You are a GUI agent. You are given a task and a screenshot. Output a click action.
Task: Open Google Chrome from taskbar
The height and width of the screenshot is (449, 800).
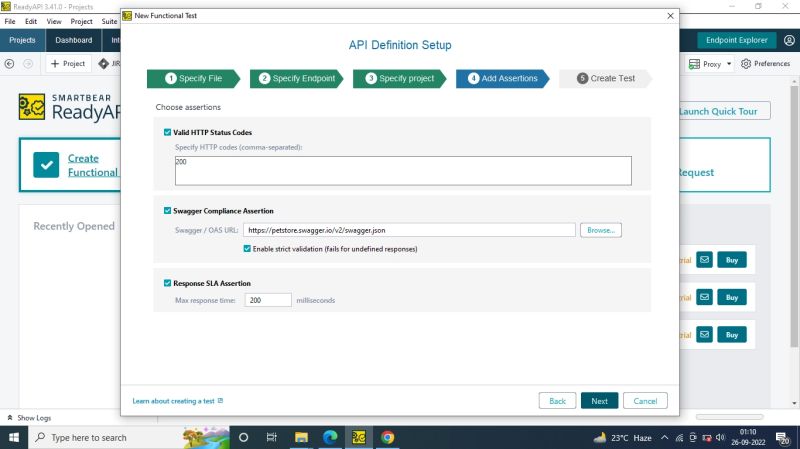point(387,438)
